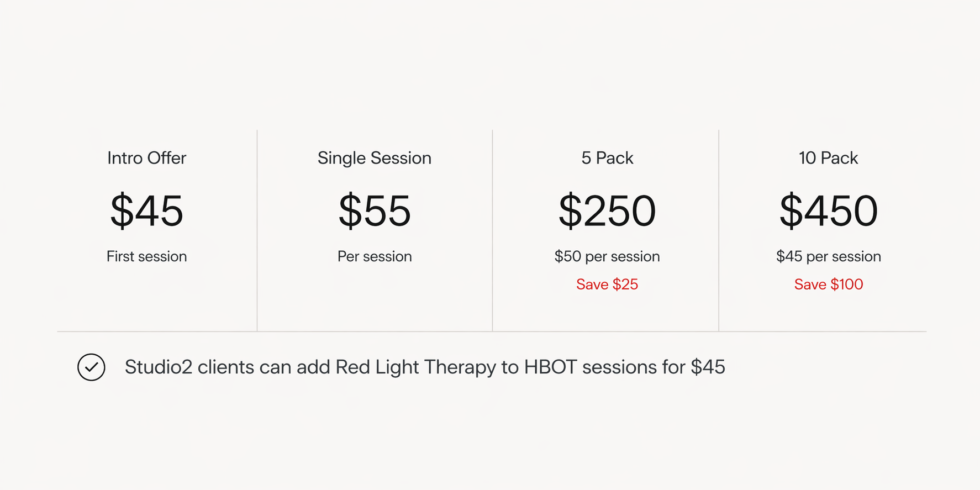Click the red Save $25 text
The image size is (980, 490).
pos(607,284)
